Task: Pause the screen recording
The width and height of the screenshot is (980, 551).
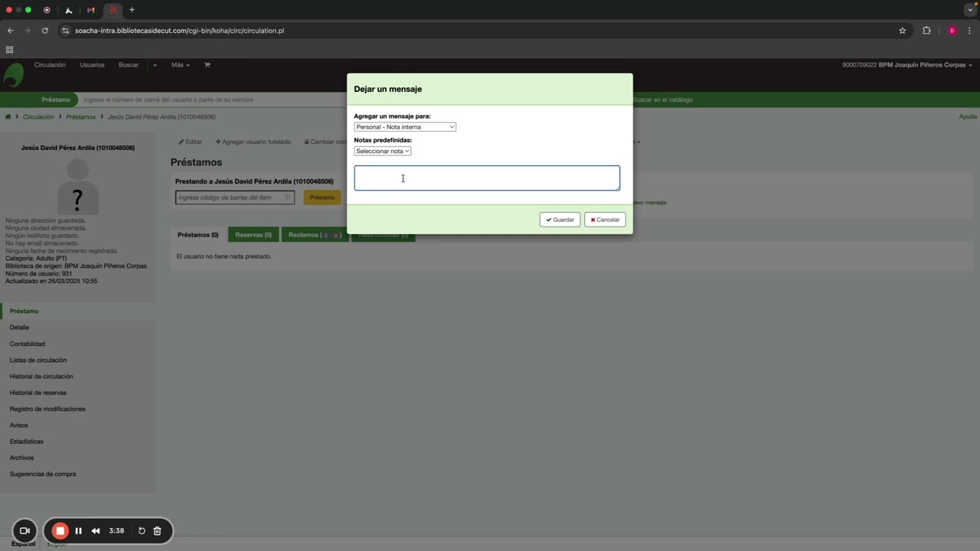Action: point(78,530)
